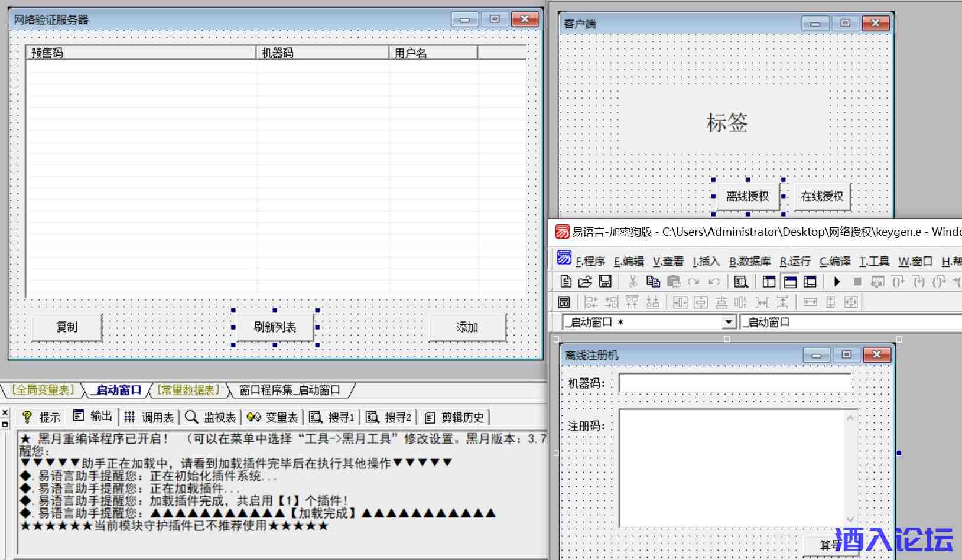Open the R.运行 menu

tap(795, 261)
